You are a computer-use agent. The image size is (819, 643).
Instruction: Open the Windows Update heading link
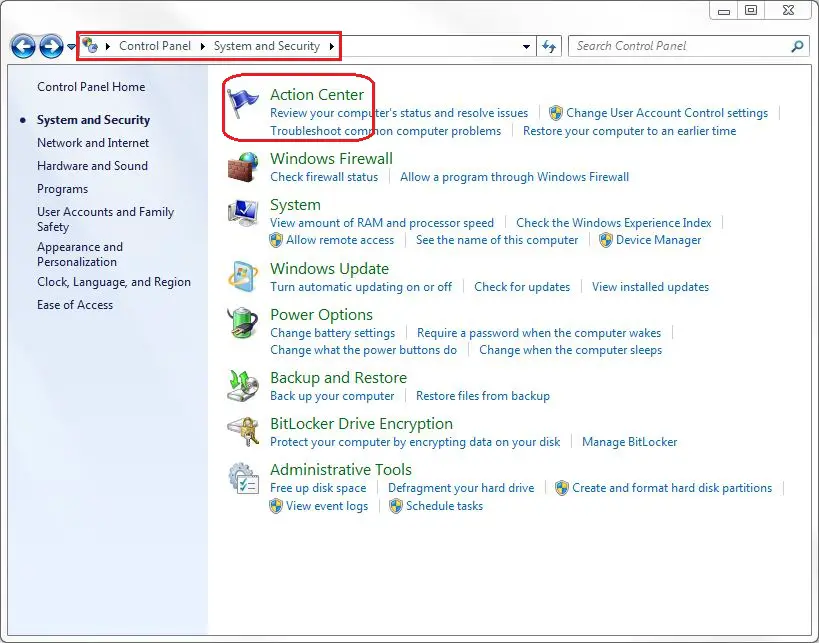point(329,268)
